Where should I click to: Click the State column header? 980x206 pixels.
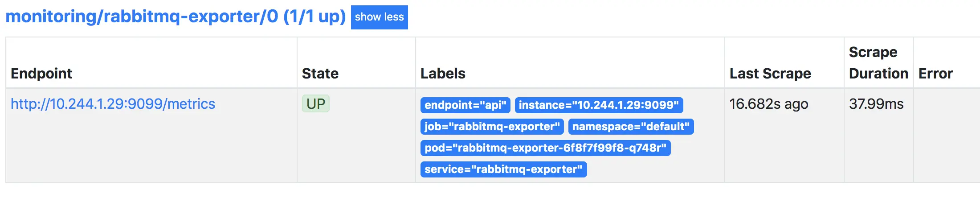320,74
